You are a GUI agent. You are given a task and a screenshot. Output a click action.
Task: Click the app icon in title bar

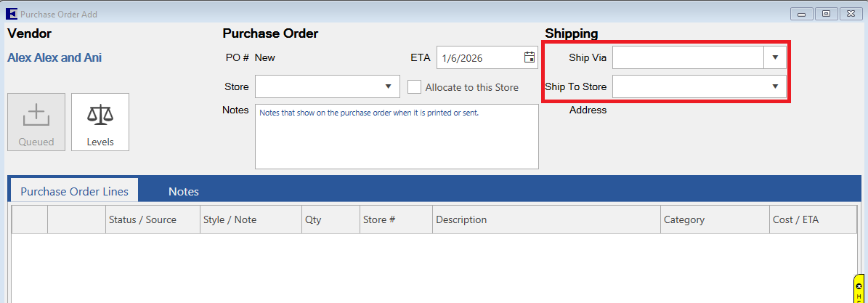[x=12, y=14]
